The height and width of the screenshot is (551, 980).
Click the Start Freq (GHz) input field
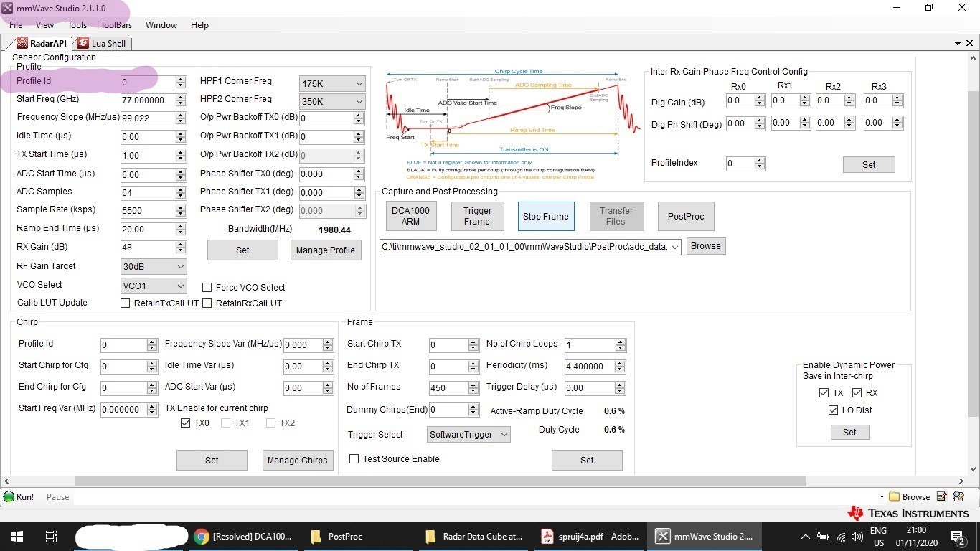point(148,100)
